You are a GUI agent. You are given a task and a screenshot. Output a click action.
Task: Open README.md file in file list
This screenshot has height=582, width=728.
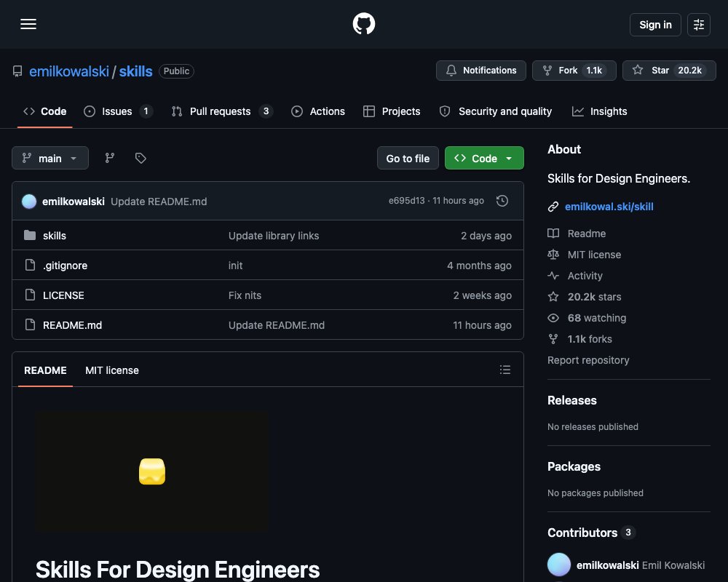(x=72, y=325)
